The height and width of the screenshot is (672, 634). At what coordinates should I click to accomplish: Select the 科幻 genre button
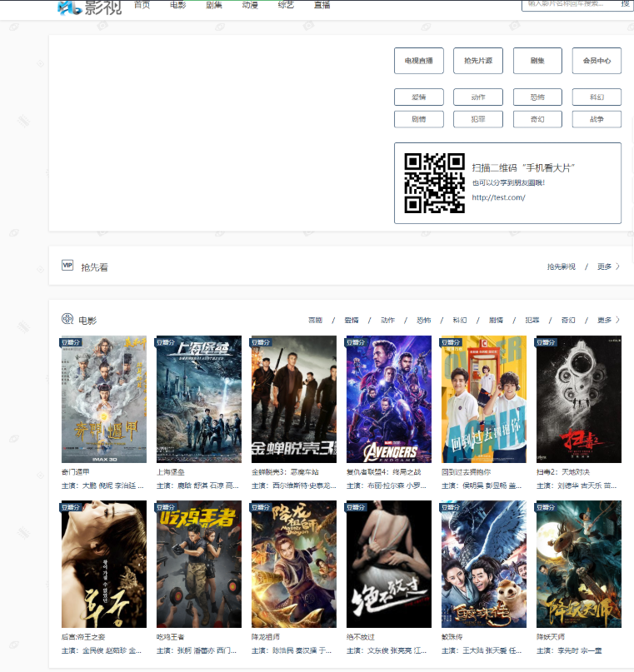point(597,97)
